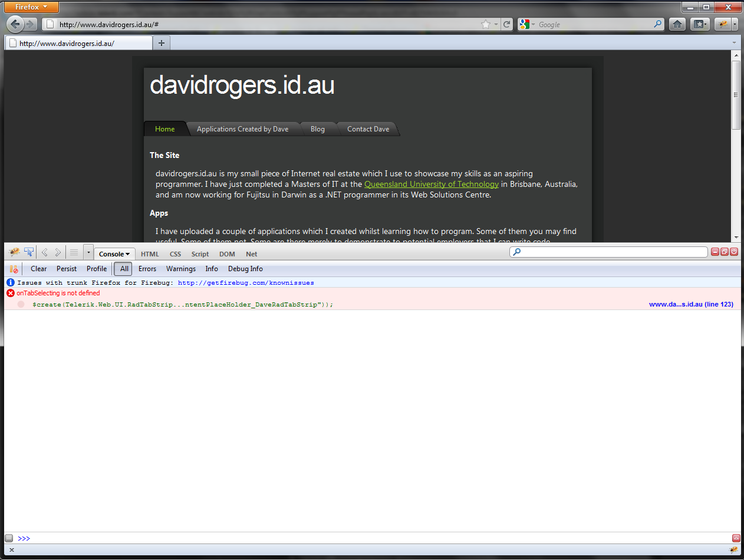
Task: Select the Console tab in Firebug
Action: click(114, 254)
